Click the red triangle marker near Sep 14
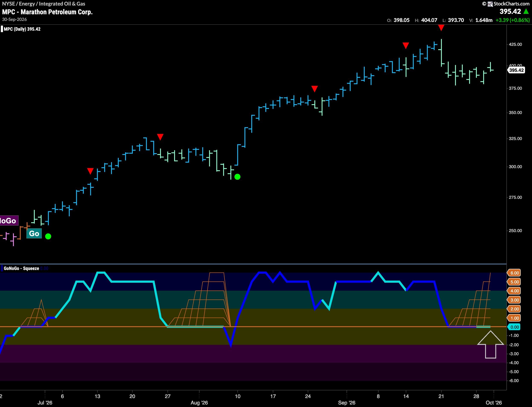The height and width of the screenshot is (407, 532). (x=406, y=46)
